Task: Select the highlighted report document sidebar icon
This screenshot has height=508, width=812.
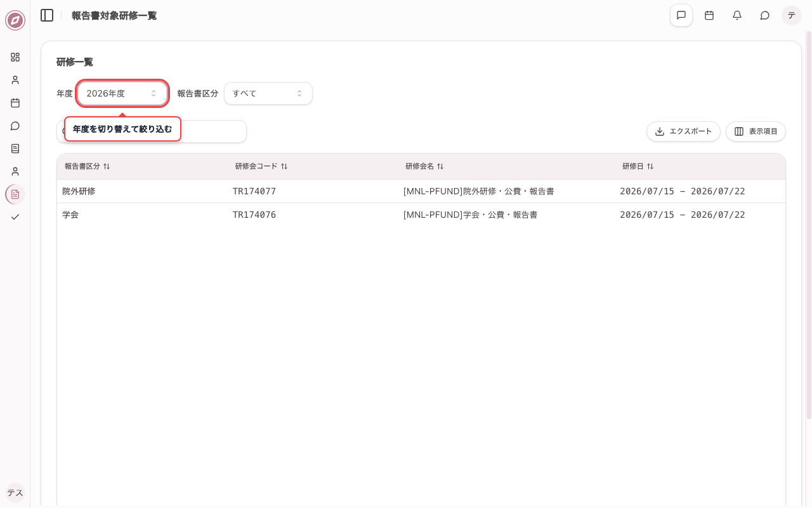Action: click(15, 194)
